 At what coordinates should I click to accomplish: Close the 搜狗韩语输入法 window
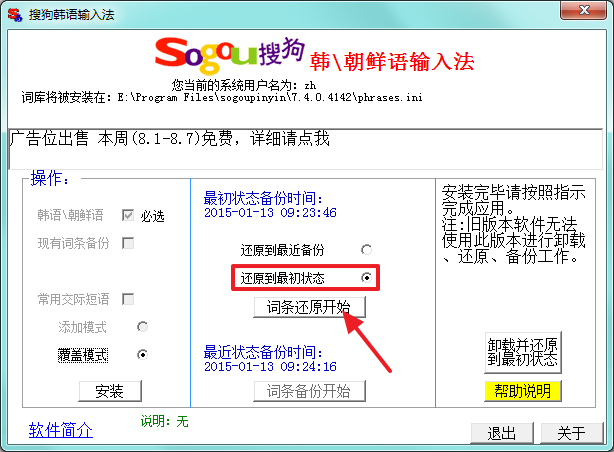[x=583, y=10]
